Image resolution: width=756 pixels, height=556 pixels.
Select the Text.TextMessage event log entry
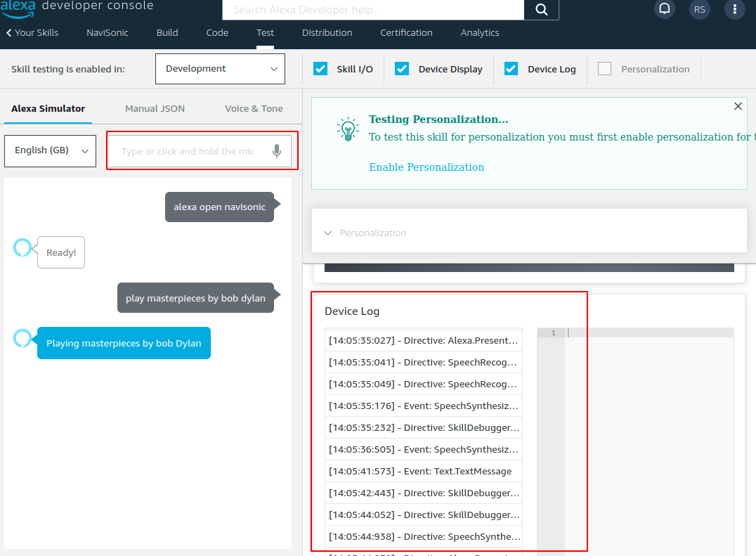pos(423,471)
